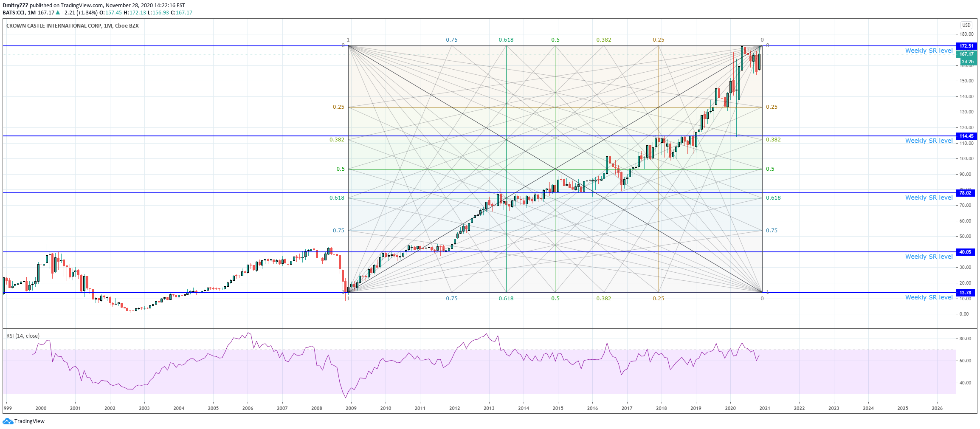Click the BATS:CCI symbol text in header

(x=14, y=12)
